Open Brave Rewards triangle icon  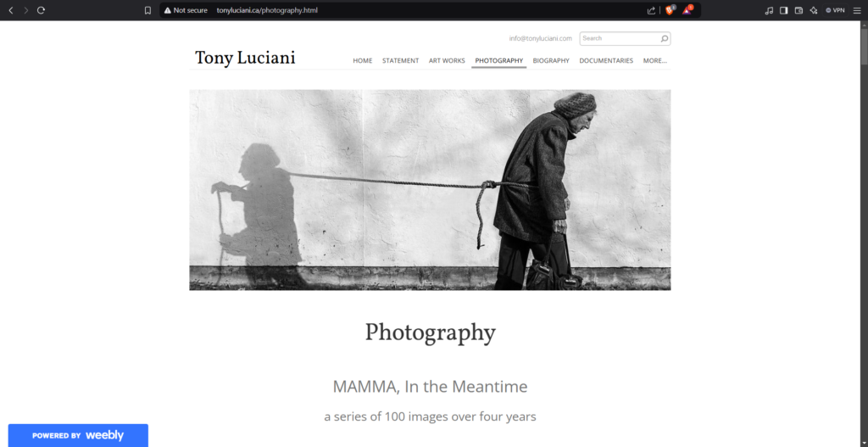click(x=687, y=10)
